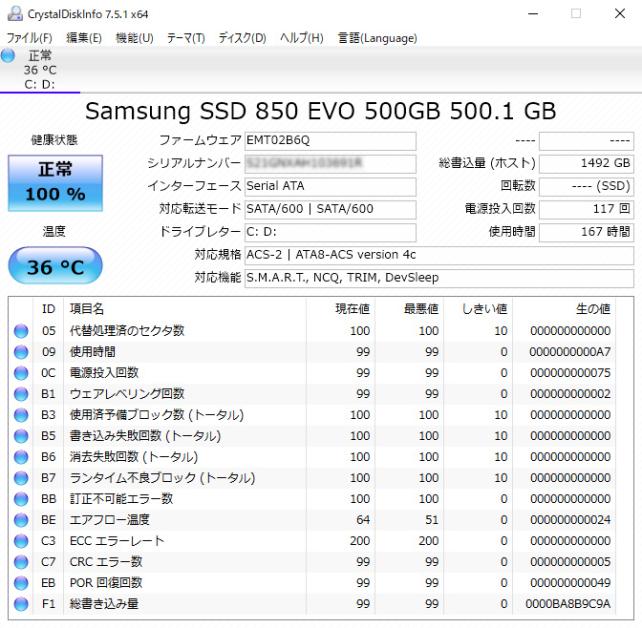
Task: Click the total host writes value 1492 GB
Action: click(x=586, y=164)
